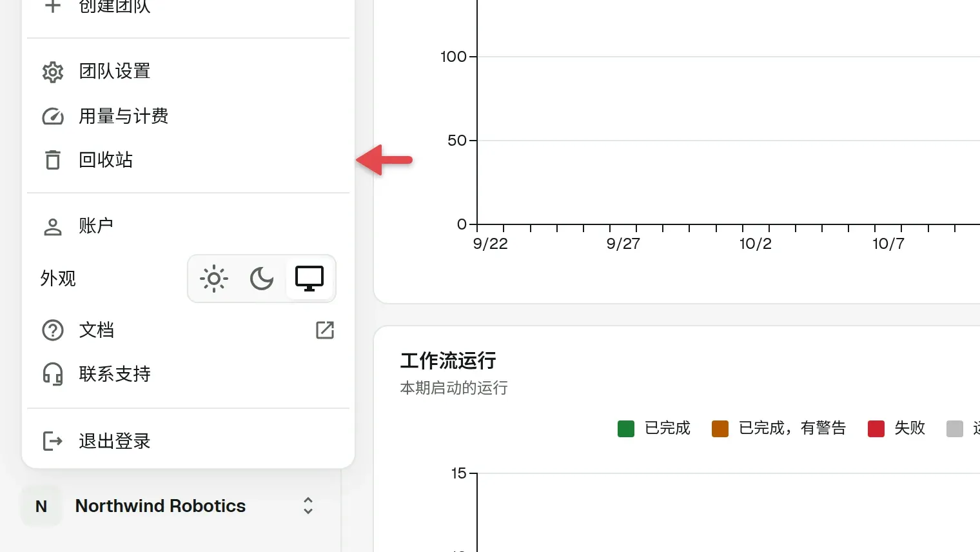Click the question mark icon for 文档
The width and height of the screenshot is (980, 552).
click(53, 330)
